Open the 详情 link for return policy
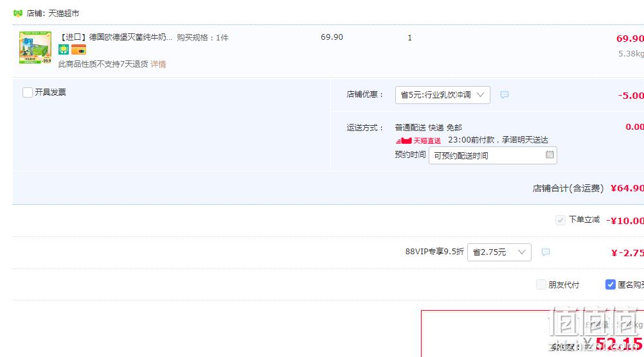This screenshot has height=357, width=644. 158,64
